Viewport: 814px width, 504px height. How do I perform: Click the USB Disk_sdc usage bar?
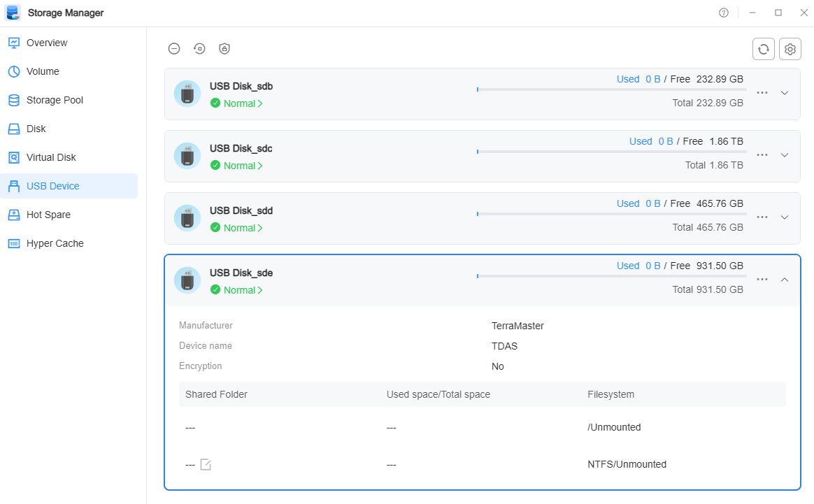tap(611, 152)
